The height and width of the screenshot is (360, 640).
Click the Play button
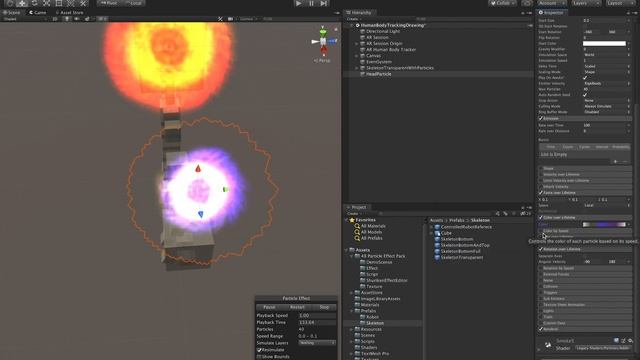[x=299, y=3]
